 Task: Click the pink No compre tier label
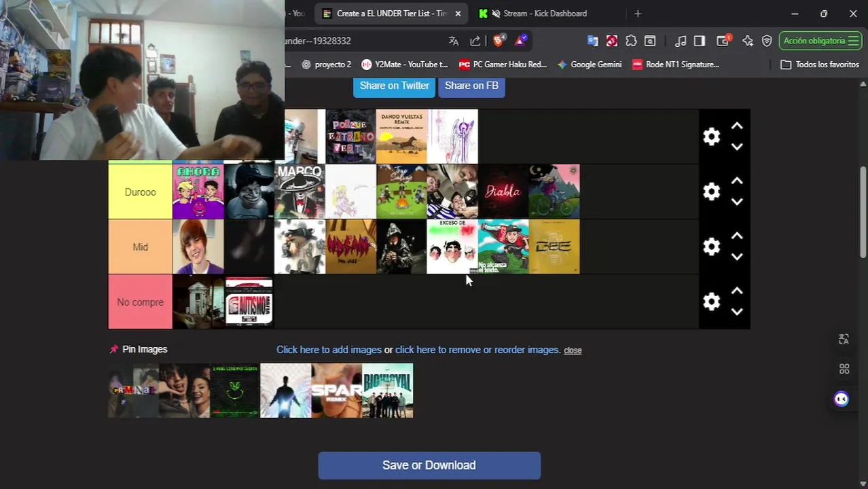click(141, 302)
